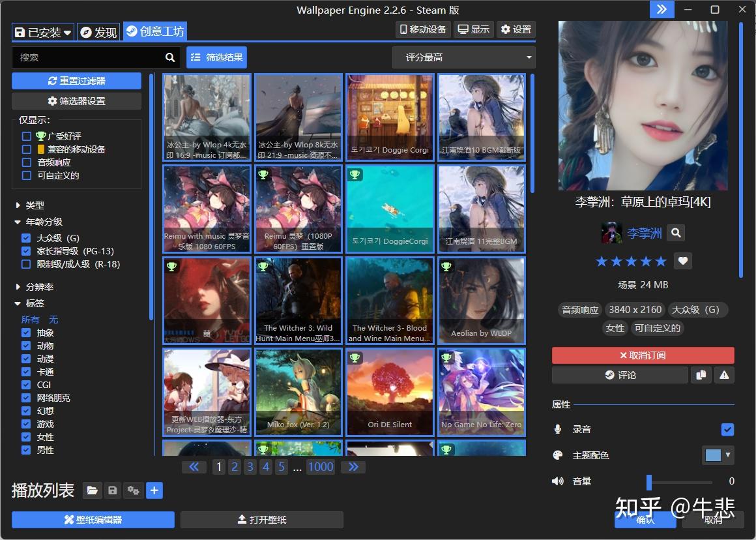Open the 评分最高 sort dropdown
The image size is (756, 540).
click(464, 57)
